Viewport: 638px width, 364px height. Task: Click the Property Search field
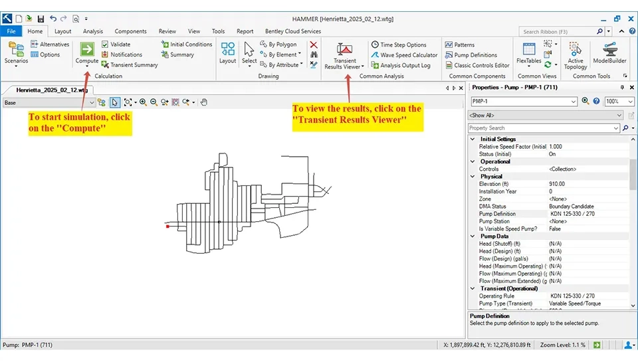pos(543,128)
